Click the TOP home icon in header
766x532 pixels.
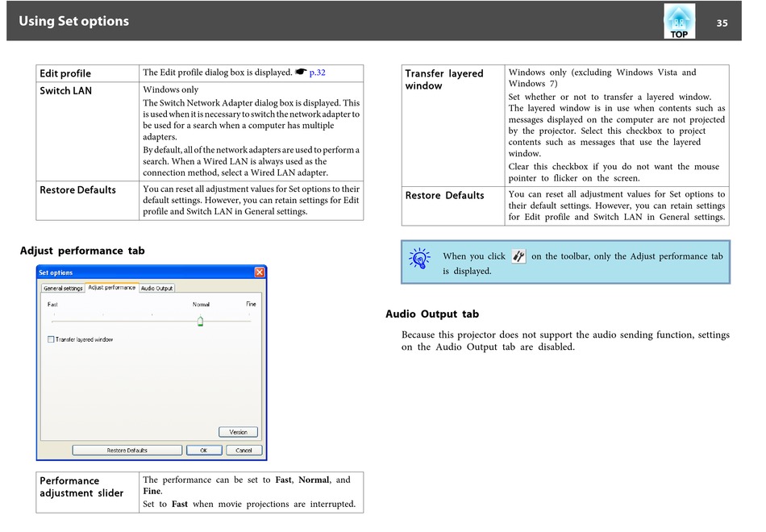pos(679,22)
